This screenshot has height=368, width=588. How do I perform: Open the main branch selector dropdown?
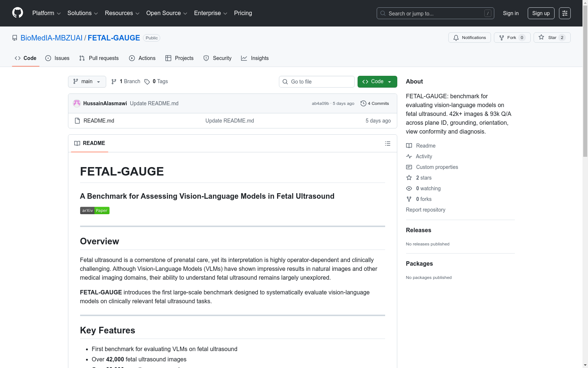87,82
